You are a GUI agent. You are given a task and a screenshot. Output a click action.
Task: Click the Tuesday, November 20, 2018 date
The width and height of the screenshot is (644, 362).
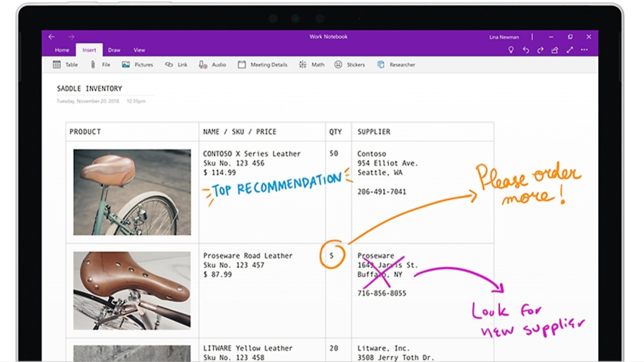click(88, 101)
